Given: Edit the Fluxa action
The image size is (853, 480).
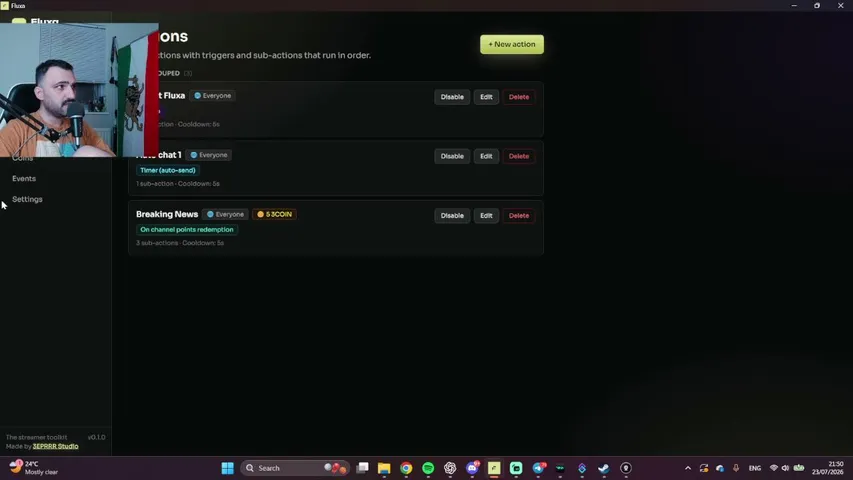Looking at the screenshot, I should coord(486,97).
